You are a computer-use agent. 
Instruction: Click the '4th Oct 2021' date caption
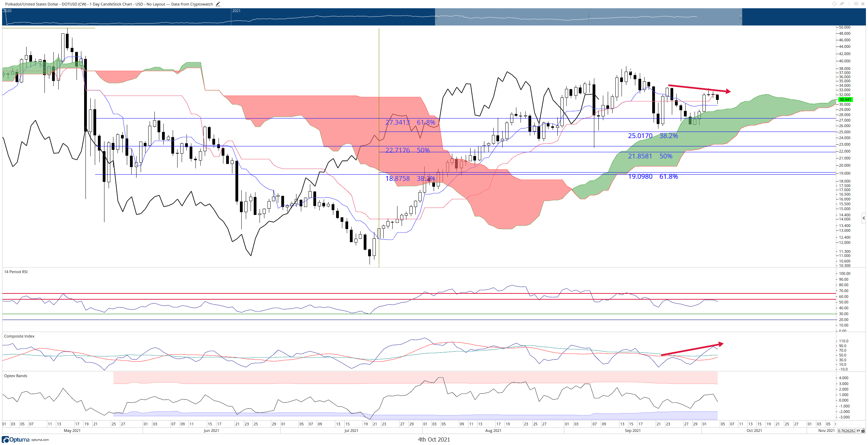[x=434, y=439]
